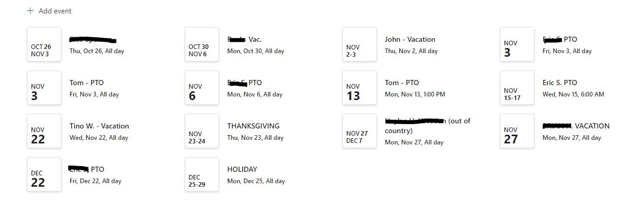This screenshot has width=644, height=211.
Task: Open the Nov 13 date tile
Action: [360, 88]
